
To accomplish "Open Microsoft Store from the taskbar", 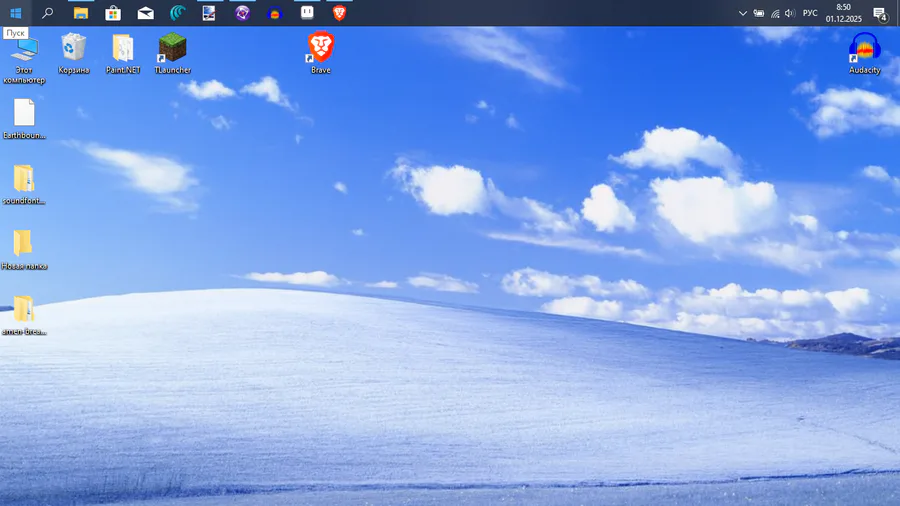I will pyautogui.click(x=113, y=13).
